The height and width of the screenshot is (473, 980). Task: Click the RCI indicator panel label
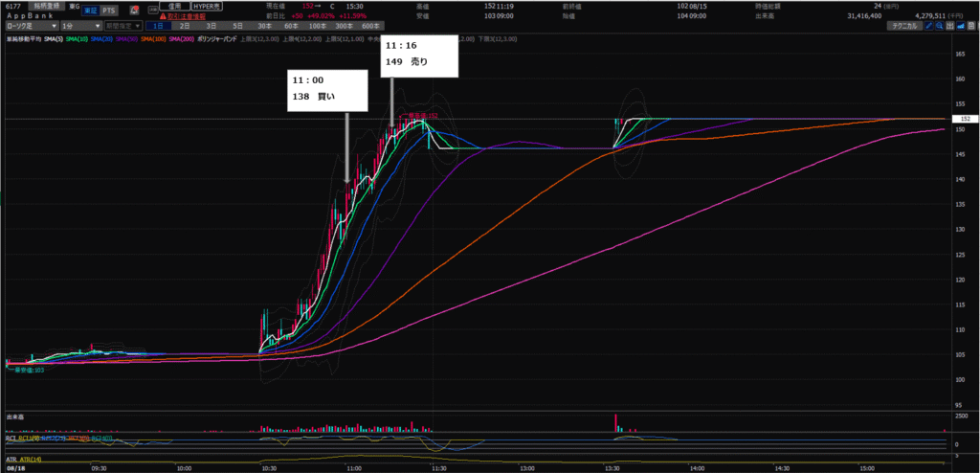pyautogui.click(x=11, y=439)
